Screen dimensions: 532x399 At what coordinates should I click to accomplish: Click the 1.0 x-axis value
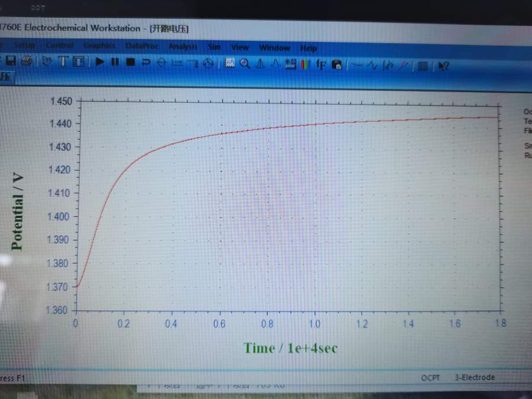pyautogui.click(x=314, y=324)
